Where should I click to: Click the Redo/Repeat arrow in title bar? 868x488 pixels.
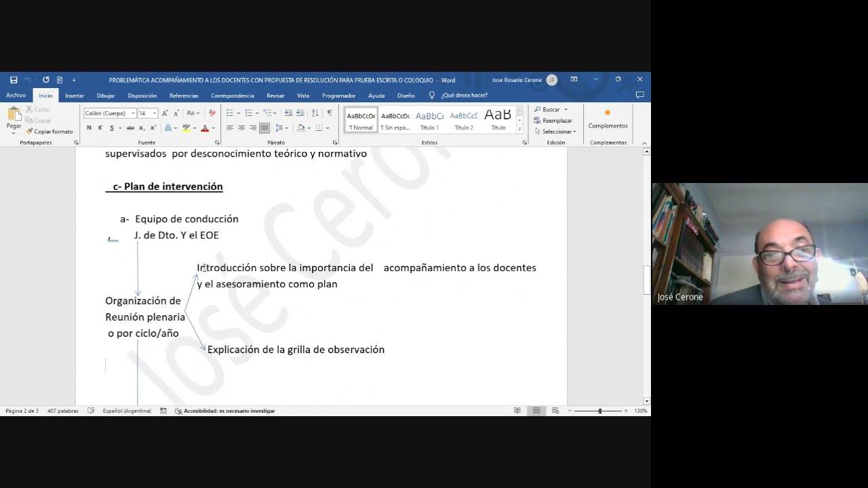tap(45, 80)
